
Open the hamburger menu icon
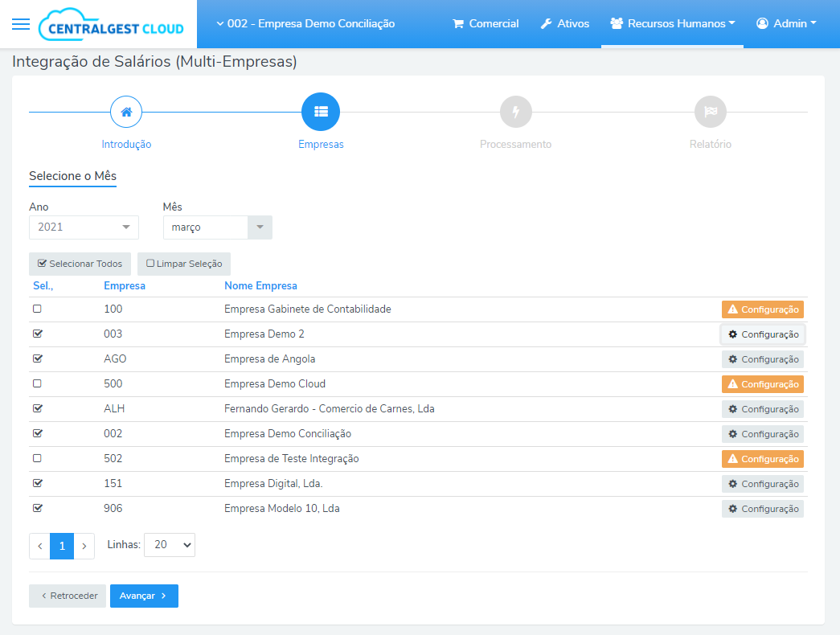[21, 24]
